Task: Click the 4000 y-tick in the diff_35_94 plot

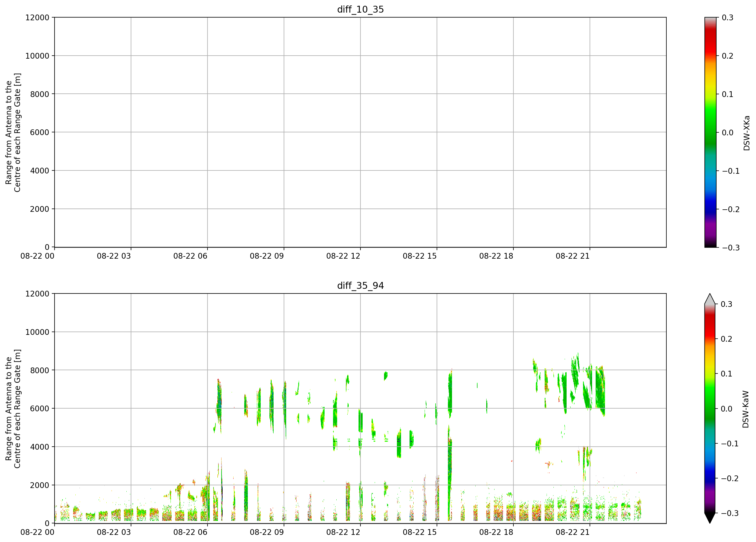Action: click(x=40, y=447)
